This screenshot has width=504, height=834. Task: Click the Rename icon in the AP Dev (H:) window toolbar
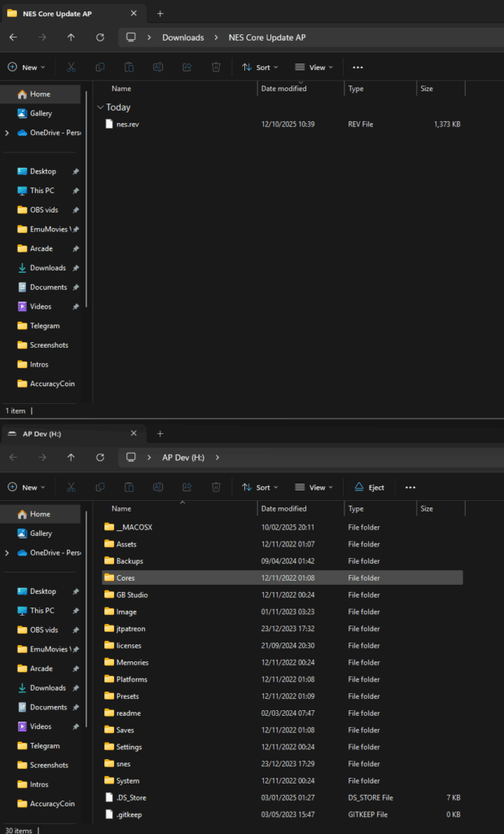[x=158, y=488]
